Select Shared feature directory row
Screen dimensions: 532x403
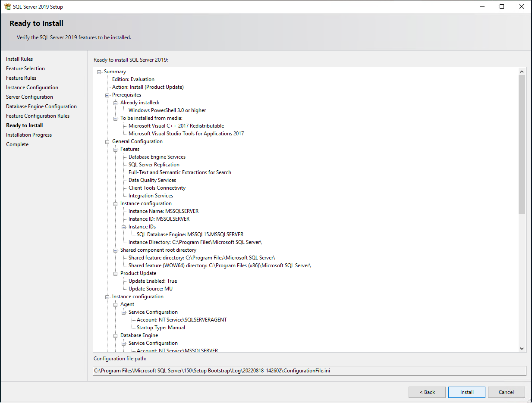coord(202,258)
